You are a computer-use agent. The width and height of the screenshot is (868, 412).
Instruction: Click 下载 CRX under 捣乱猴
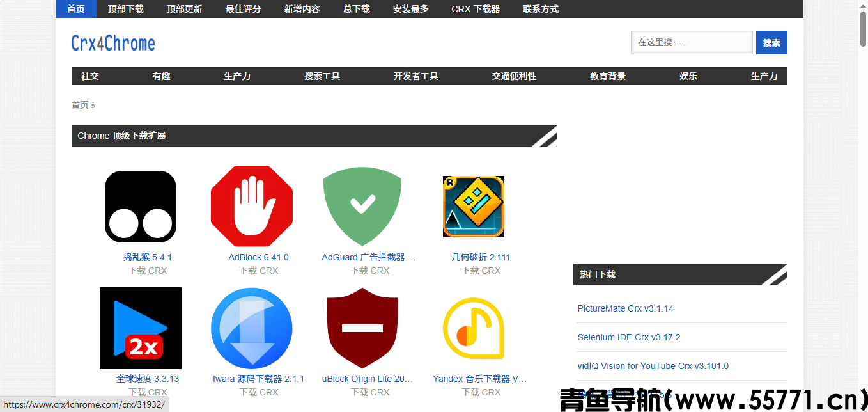[148, 271]
